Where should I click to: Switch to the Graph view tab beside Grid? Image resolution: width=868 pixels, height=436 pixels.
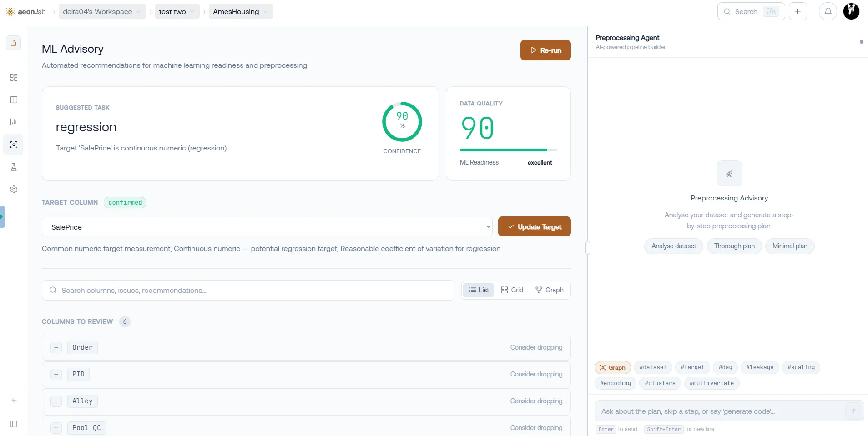coord(550,290)
